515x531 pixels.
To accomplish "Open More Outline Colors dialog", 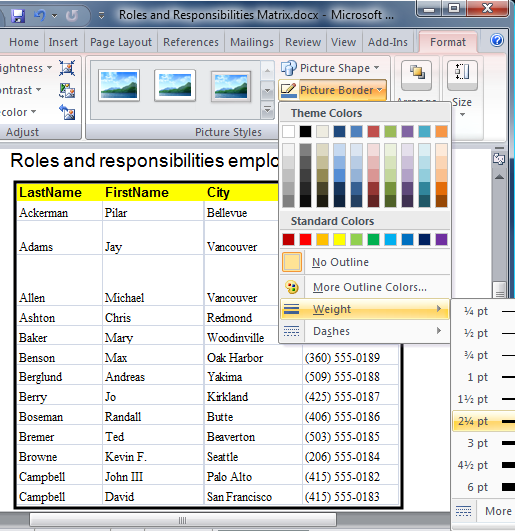I will pos(365,287).
